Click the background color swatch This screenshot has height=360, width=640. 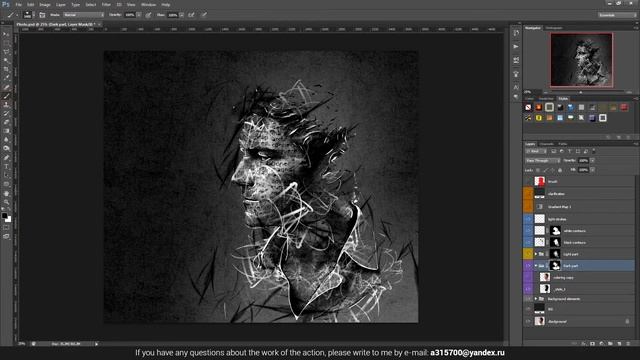tap(9, 219)
